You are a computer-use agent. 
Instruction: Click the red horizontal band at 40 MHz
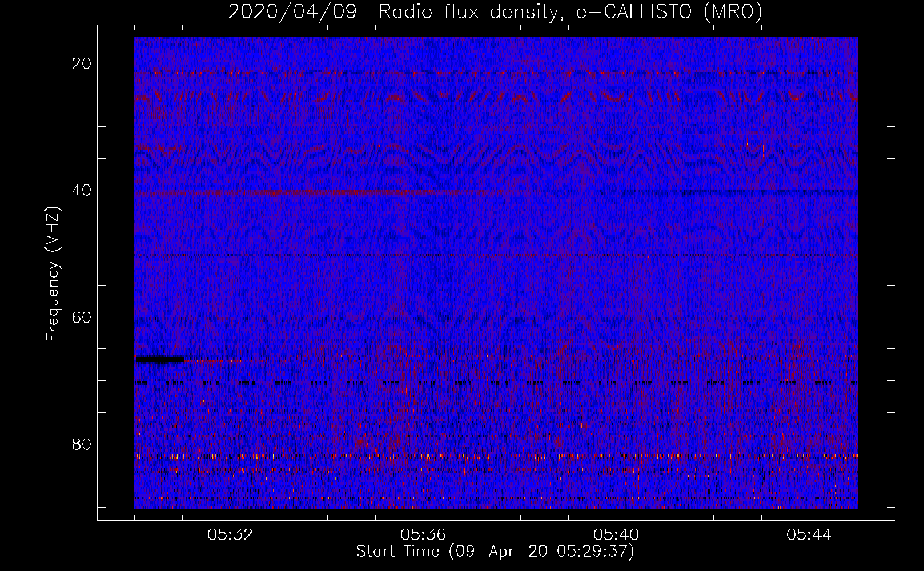point(320,193)
